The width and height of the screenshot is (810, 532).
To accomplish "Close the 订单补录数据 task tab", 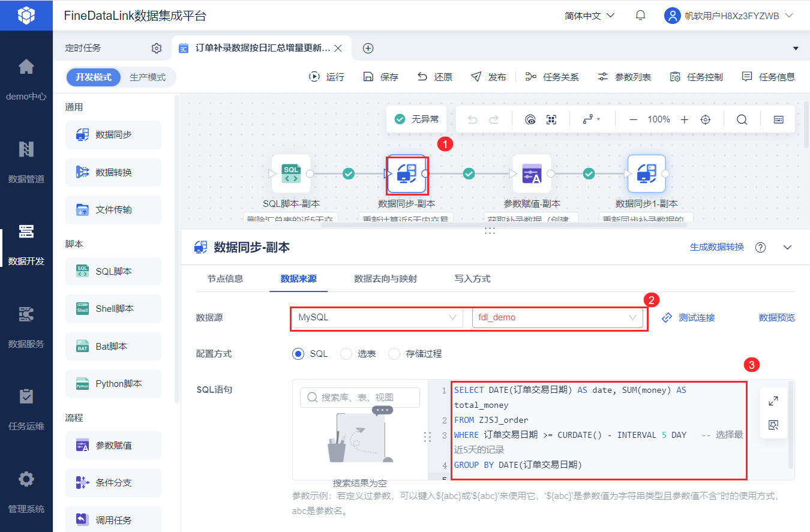I will tap(338, 48).
